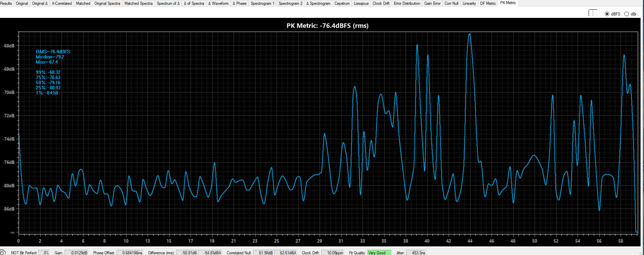This screenshot has width=644, height=255.
Task: Open the Spectrogram 1 tab
Action: pyautogui.click(x=262, y=3)
